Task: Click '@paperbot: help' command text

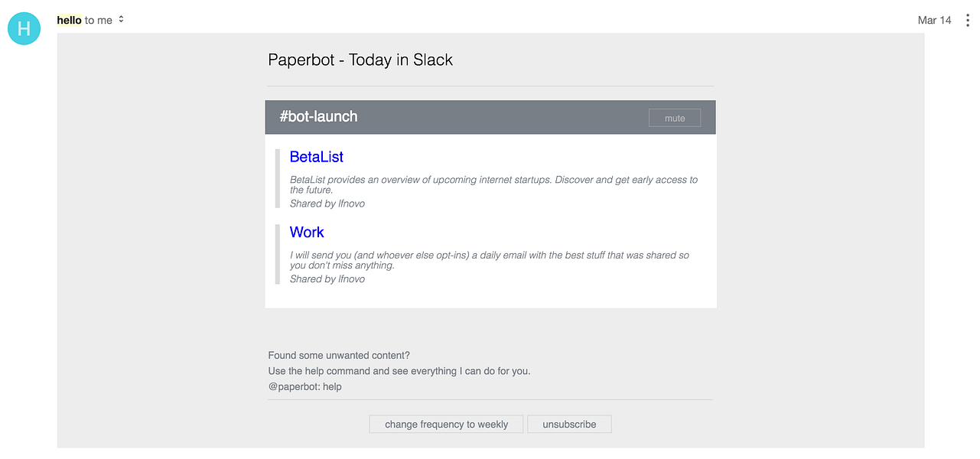Action: tap(304, 386)
